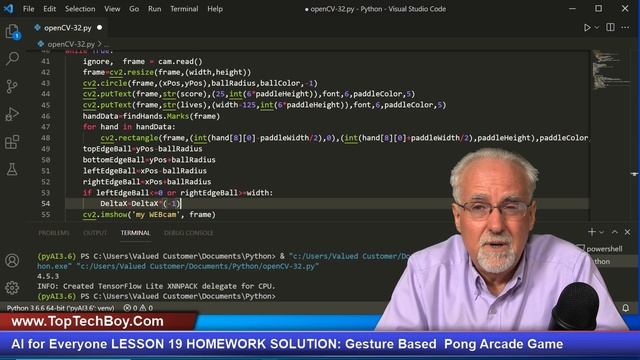Open the Go menu
This screenshot has width=640, height=360.
134,9
